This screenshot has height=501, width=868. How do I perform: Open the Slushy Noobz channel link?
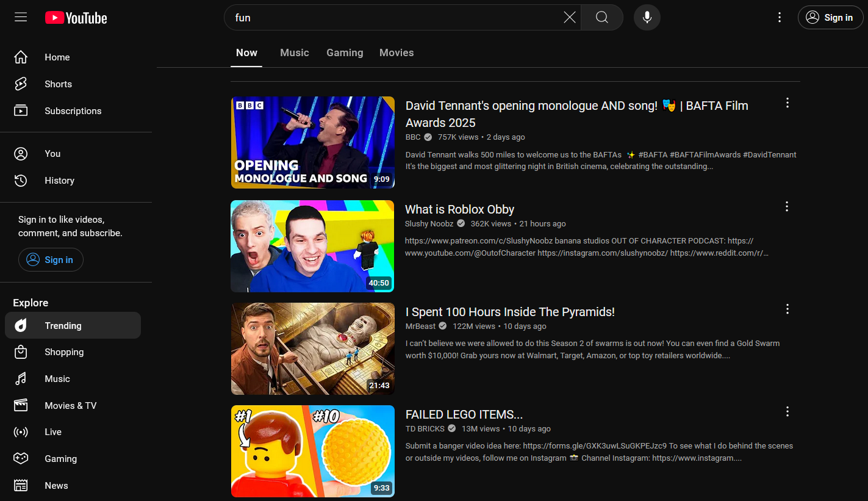tap(429, 223)
